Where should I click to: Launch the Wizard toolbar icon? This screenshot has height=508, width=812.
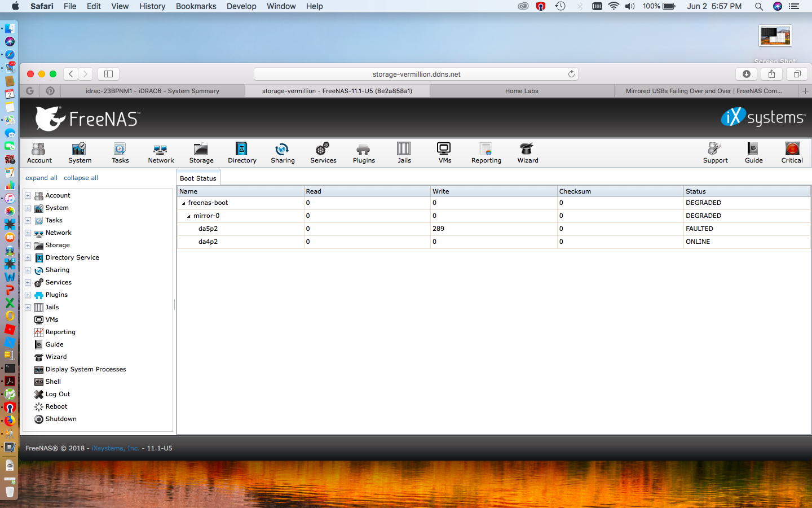(x=528, y=153)
